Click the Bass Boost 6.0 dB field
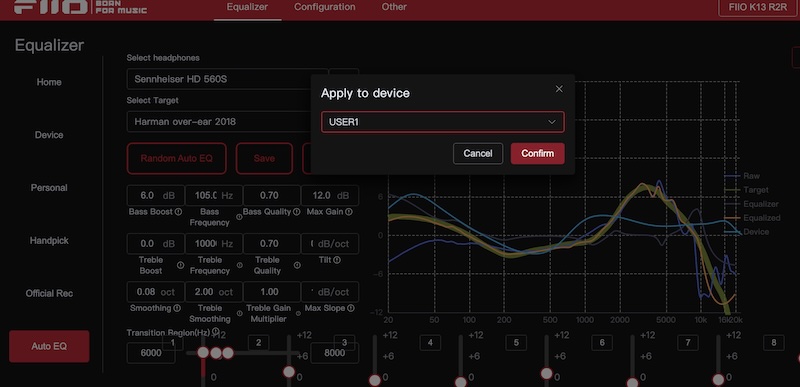This screenshot has height=387, width=800. 156,196
